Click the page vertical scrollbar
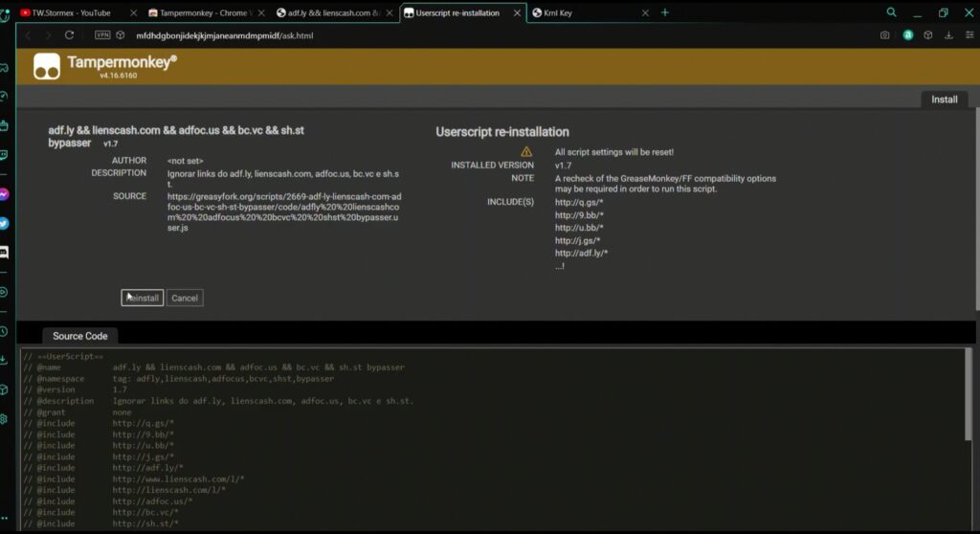Screen dimensions: 980x534 977,209
